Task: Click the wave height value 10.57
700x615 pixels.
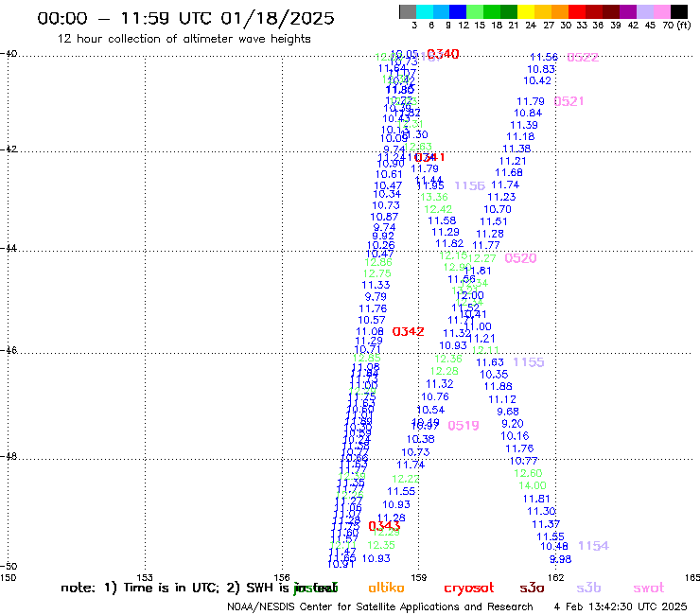Action: [x=372, y=320]
